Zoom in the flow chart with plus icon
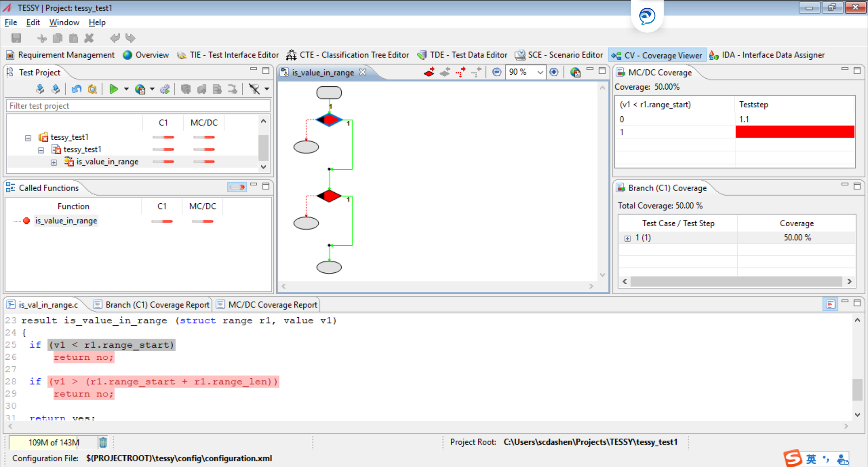The width and height of the screenshot is (868, 467). point(554,72)
